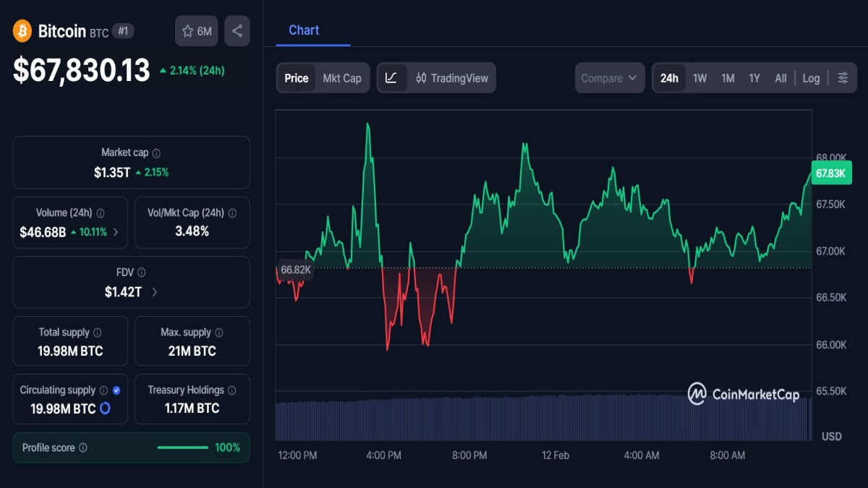Open the chart settings sliders icon
Image resolution: width=868 pixels, height=488 pixels.
pyautogui.click(x=843, y=77)
